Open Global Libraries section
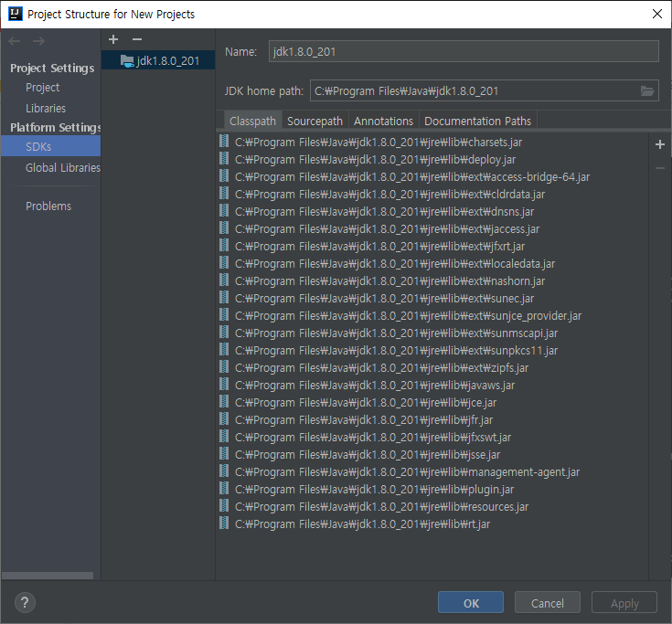 63,167
